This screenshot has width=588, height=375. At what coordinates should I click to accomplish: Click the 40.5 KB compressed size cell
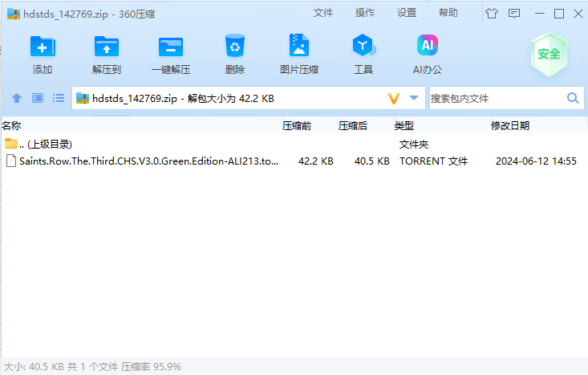[372, 161]
